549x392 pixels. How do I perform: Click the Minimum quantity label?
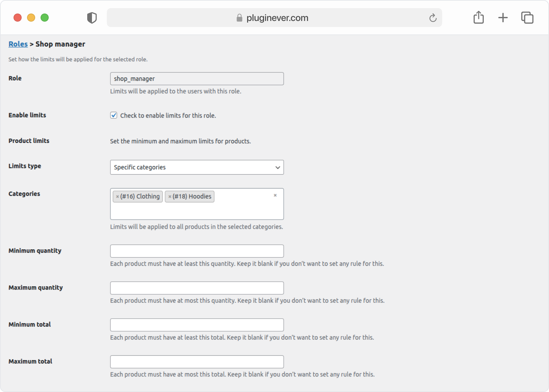click(x=35, y=251)
